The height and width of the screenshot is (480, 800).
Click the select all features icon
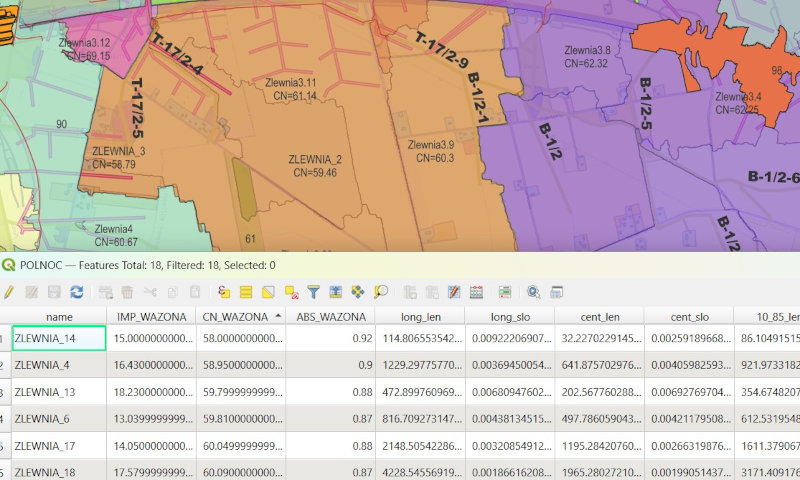tap(246, 292)
